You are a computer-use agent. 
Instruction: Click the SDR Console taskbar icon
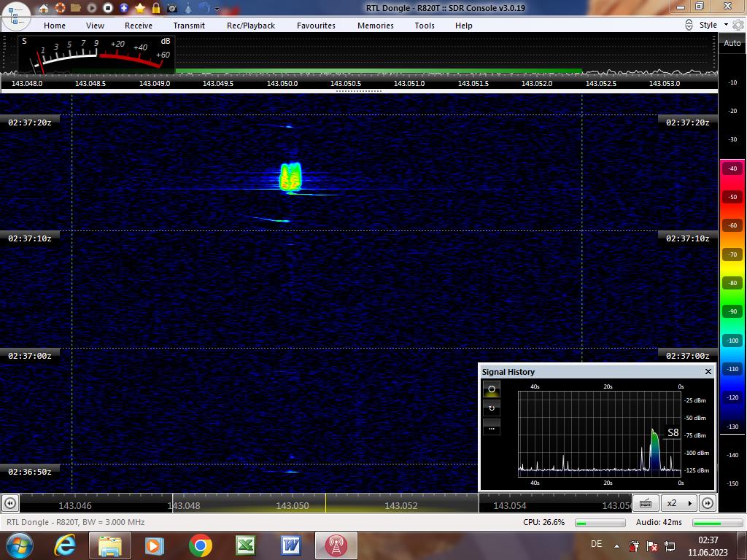(336, 545)
